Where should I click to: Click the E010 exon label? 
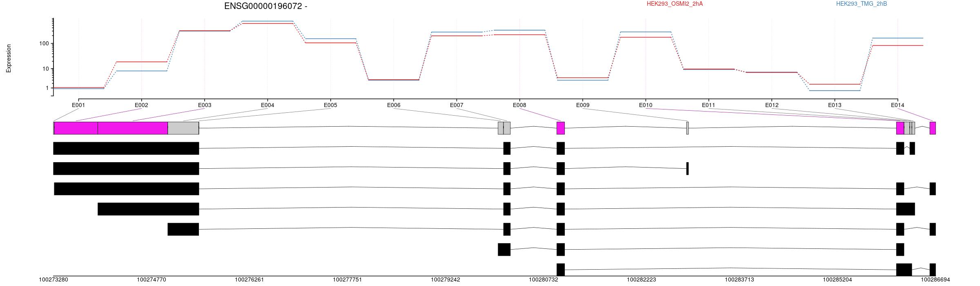point(646,105)
